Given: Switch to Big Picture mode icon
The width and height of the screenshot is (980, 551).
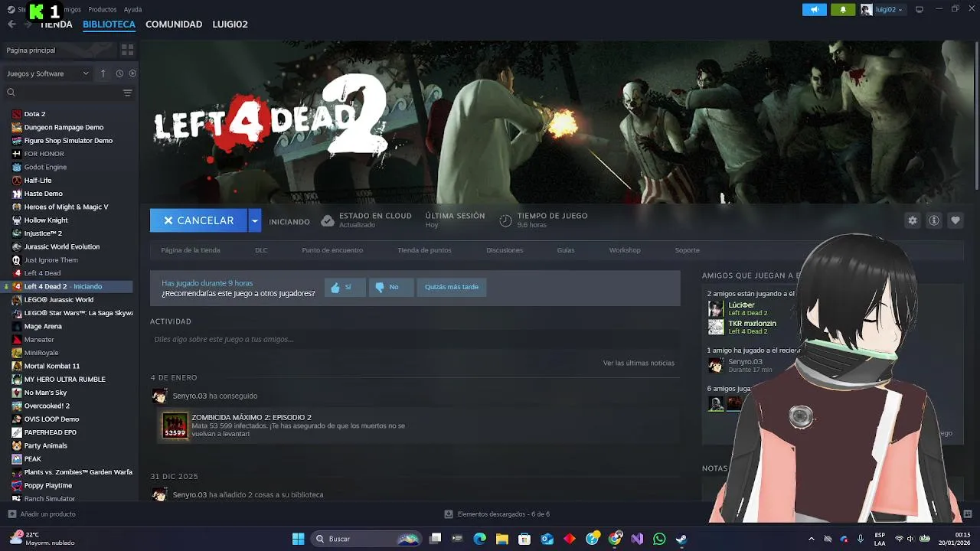Looking at the screenshot, I should 920,10.
